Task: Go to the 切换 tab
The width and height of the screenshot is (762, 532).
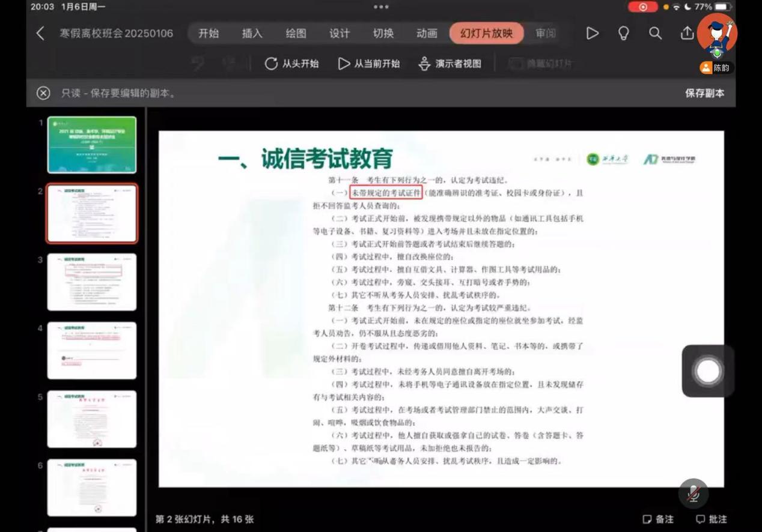Action: click(x=383, y=33)
